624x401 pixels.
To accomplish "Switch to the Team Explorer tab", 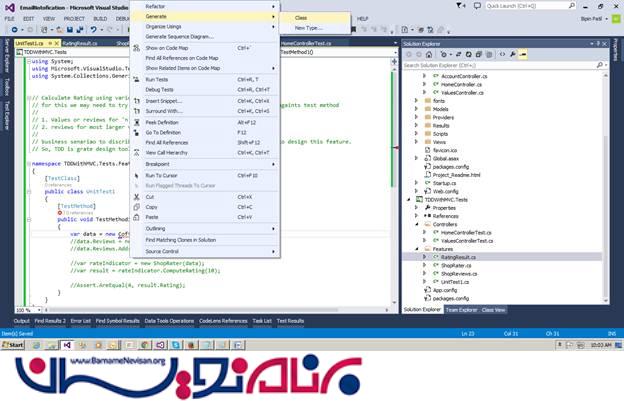I will (460, 310).
